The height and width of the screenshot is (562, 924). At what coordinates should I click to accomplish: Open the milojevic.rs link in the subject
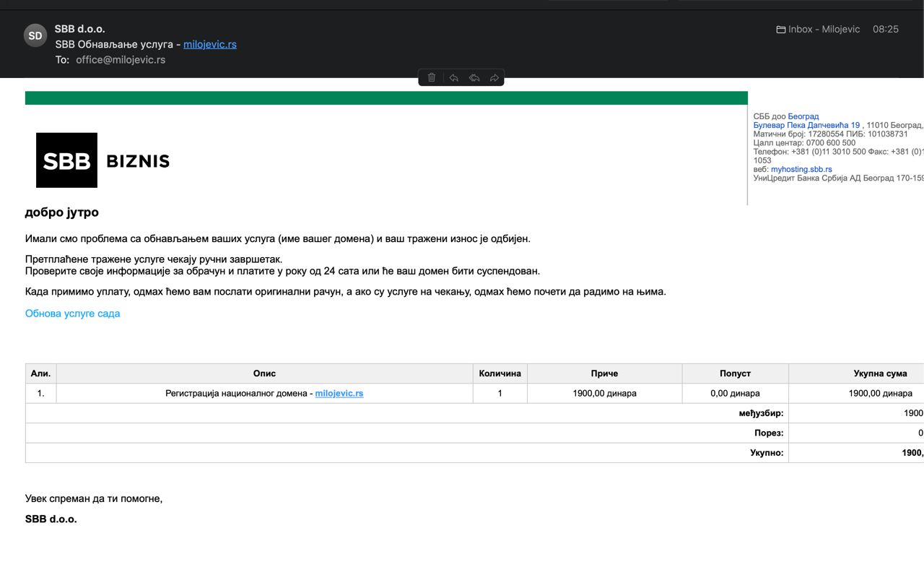210,44
